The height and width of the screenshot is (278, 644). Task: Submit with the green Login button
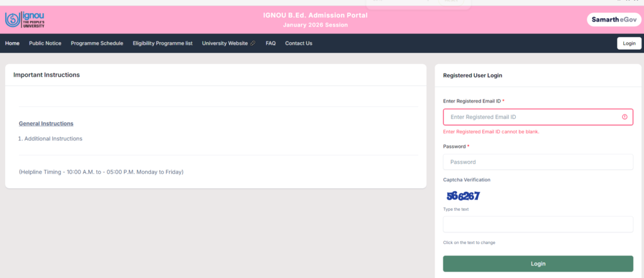point(538,264)
